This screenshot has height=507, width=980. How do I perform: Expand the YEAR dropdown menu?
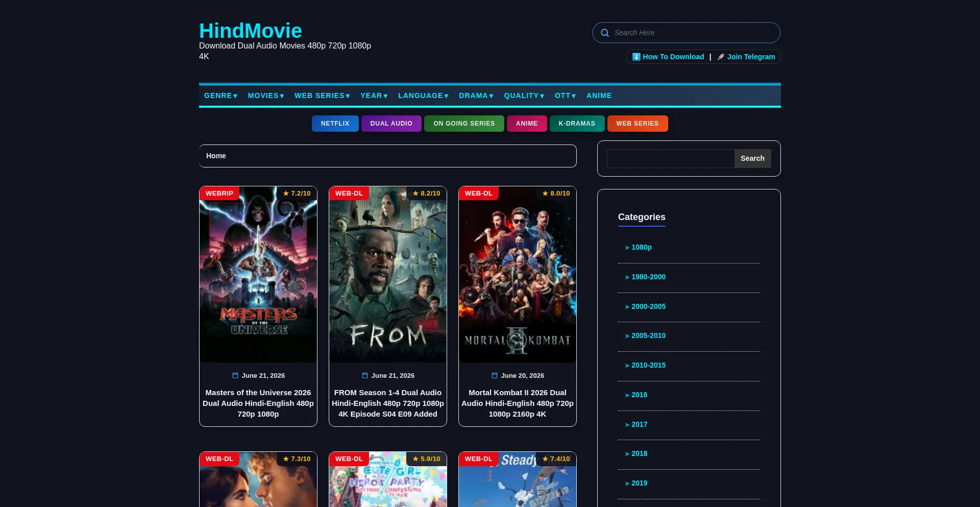(374, 95)
